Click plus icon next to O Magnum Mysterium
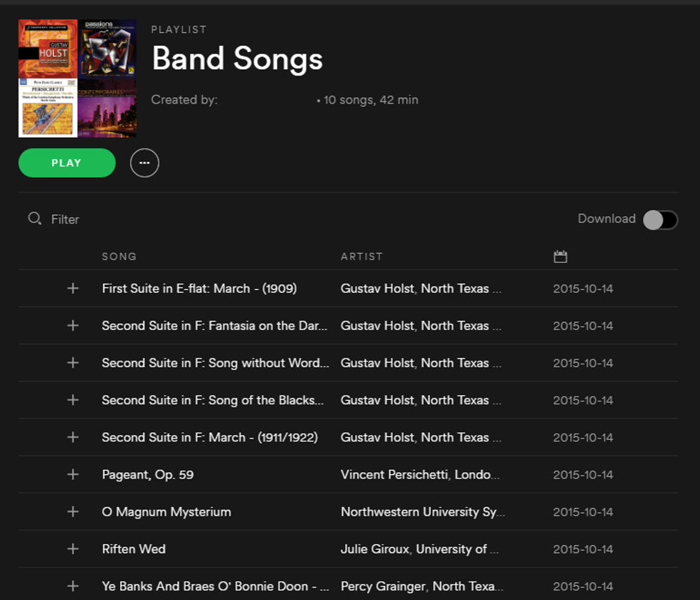This screenshot has width=700, height=600. point(72,511)
